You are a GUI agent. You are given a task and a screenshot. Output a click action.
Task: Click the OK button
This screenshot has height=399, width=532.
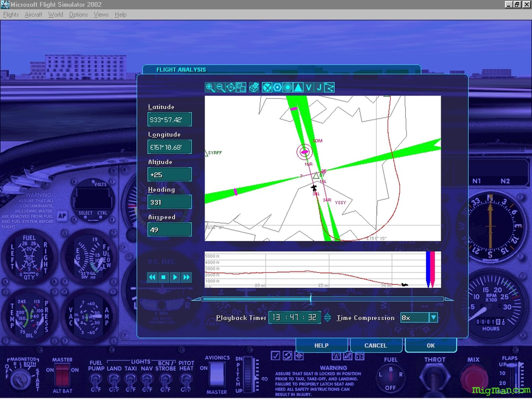(x=431, y=345)
